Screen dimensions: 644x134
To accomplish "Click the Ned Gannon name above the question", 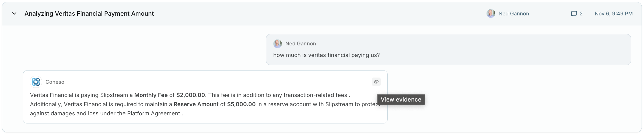I will [300, 43].
